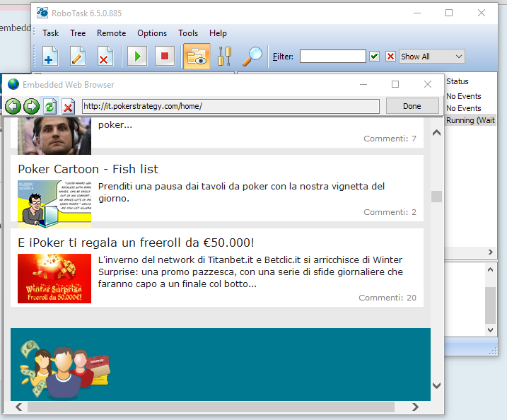The width and height of the screenshot is (507, 420).
Task: Click the Winter Surprise freeroll thumbnail
Action: point(54,279)
